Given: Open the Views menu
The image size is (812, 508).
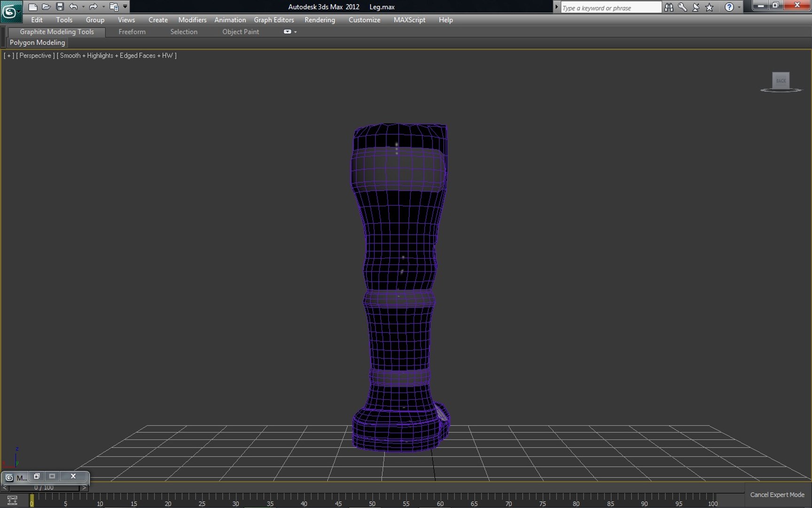Looking at the screenshot, I should 126,20.
